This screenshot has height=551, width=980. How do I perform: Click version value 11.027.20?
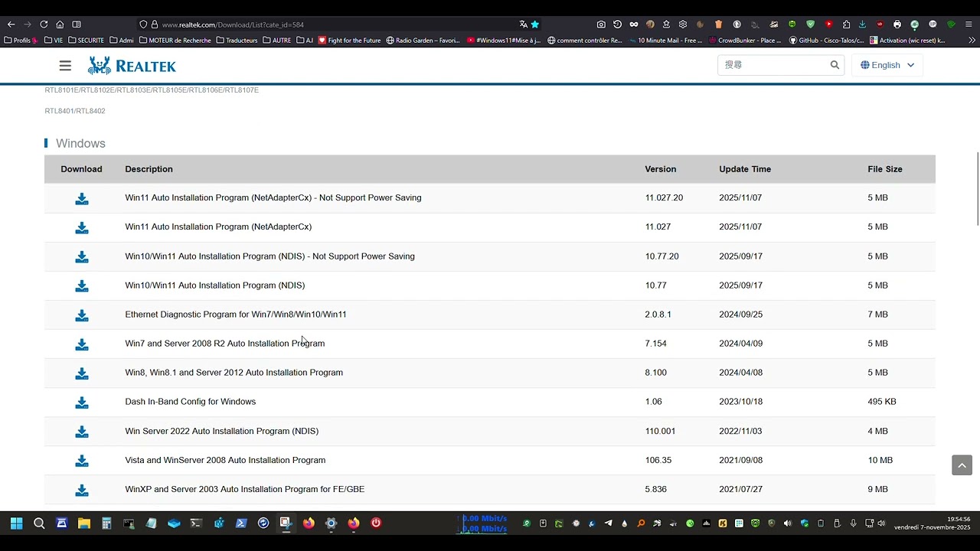tap(664, 197)
